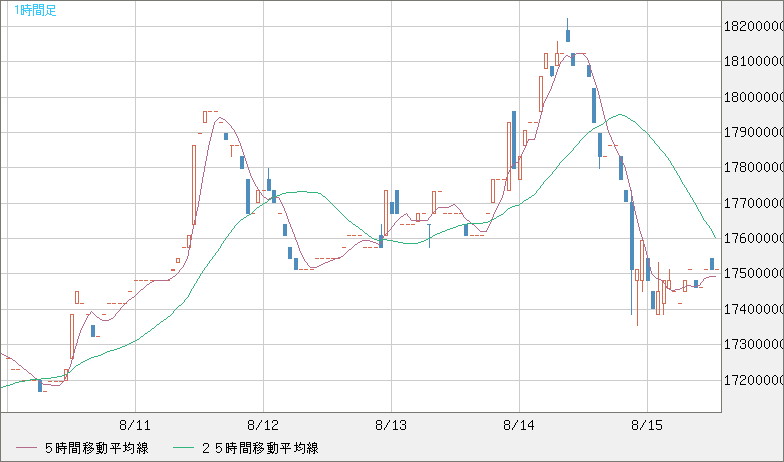
Task: Click the 8/14 date axis label
Action: tap(519, 426)
